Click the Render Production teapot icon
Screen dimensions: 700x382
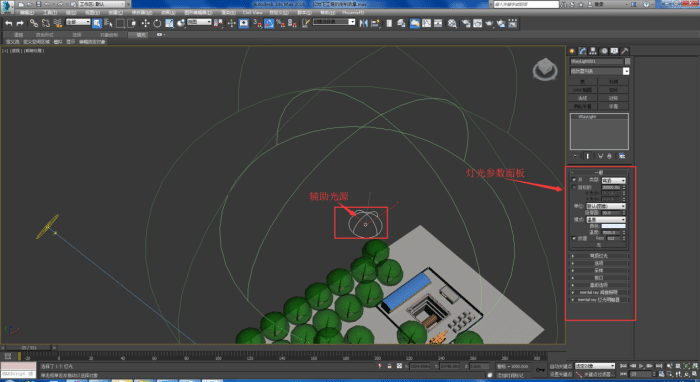(489, 23)
